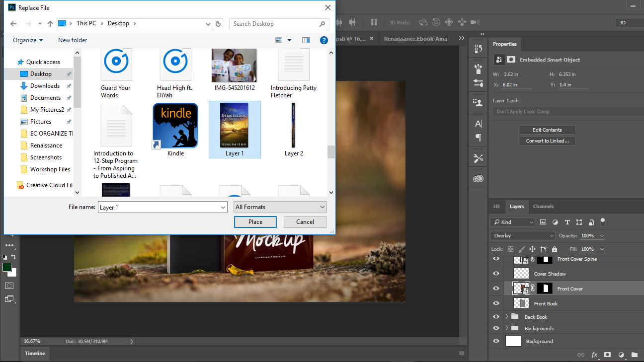
Task: Open the All Formats file type dropdown
Action: click(280, 207)
